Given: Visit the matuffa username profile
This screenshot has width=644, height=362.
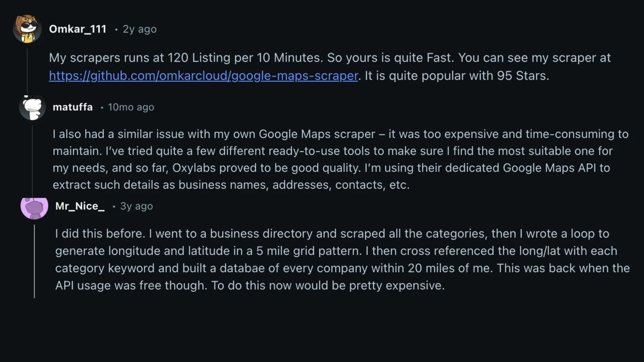Looking at the screenshot, I should tap(72, 107).
